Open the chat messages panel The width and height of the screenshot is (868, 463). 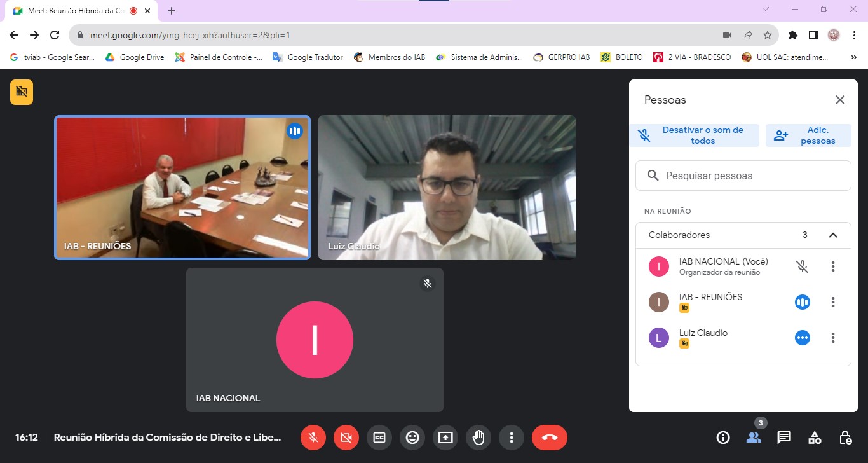[784, 438]
